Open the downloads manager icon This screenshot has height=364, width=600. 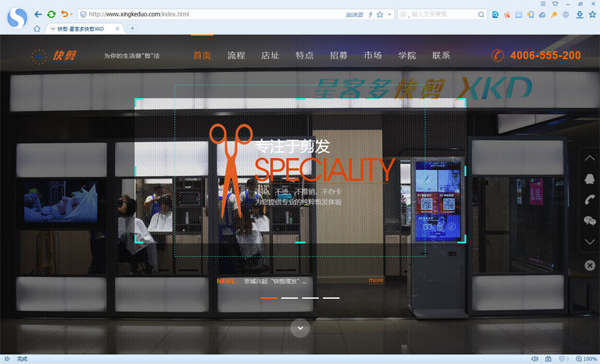point(580,14)
